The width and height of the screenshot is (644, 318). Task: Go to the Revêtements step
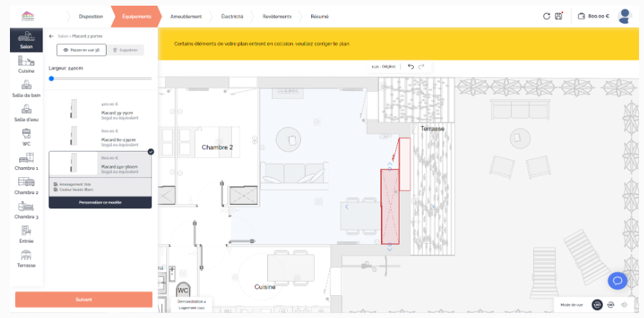(277, 16)
